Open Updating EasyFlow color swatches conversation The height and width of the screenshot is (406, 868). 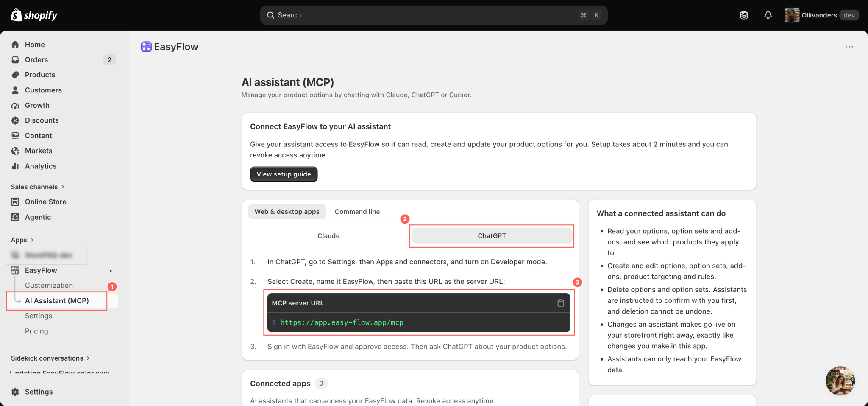tap(59, 372)
